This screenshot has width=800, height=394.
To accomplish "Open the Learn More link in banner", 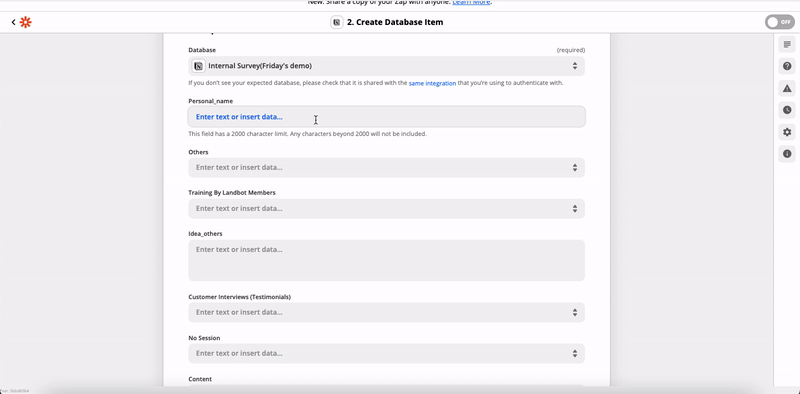I will point(471,3).
